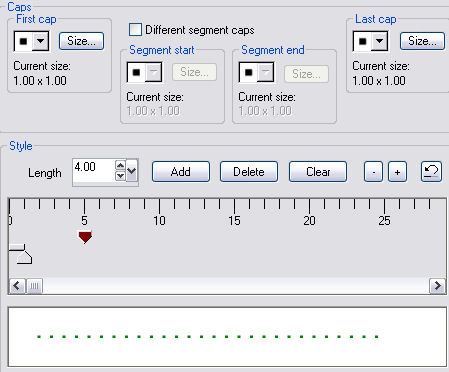Click the left scroll arrow of the ruler

(x=17, y=286)
